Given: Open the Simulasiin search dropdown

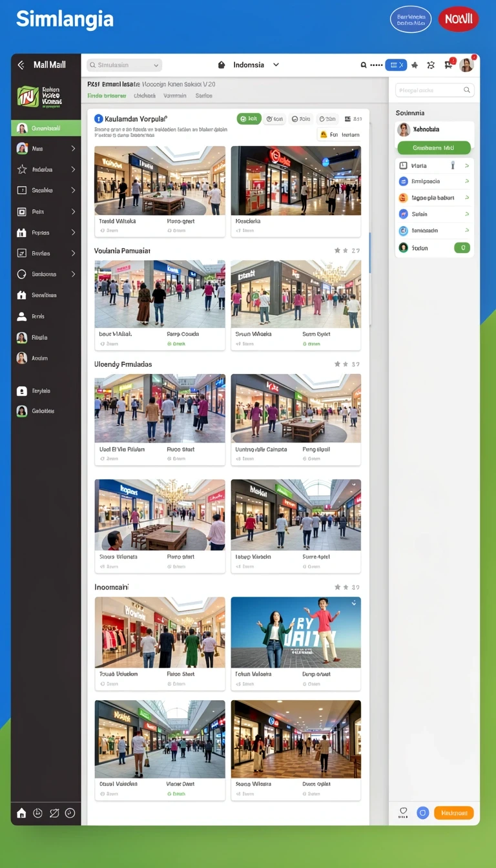Looking at the screenshot, I should [125, 65].
